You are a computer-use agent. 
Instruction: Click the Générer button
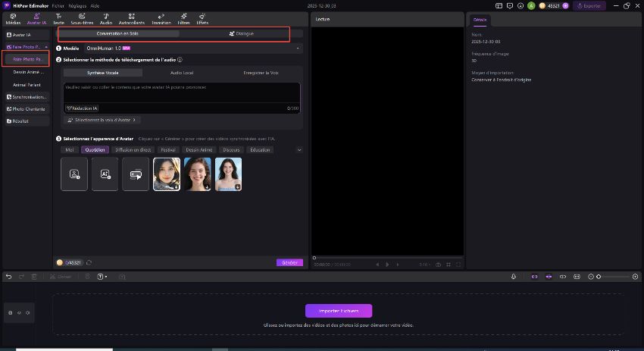click(289, 262)
